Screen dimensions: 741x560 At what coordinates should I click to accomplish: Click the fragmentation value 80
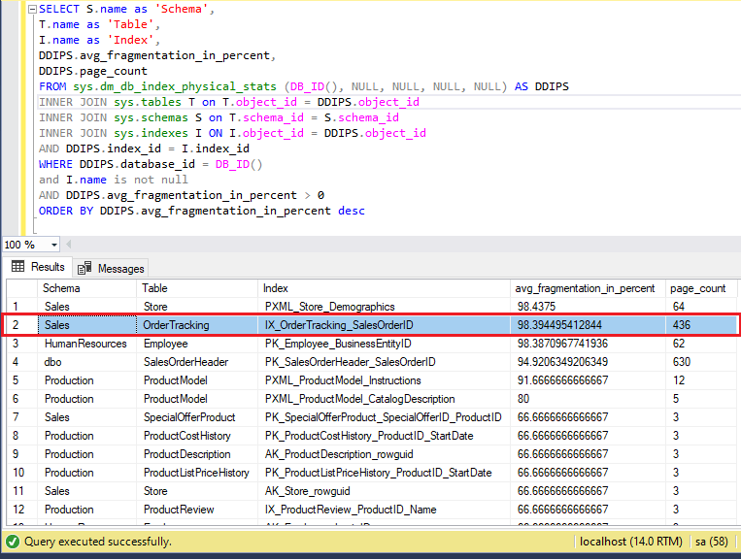tap(588, 399)
